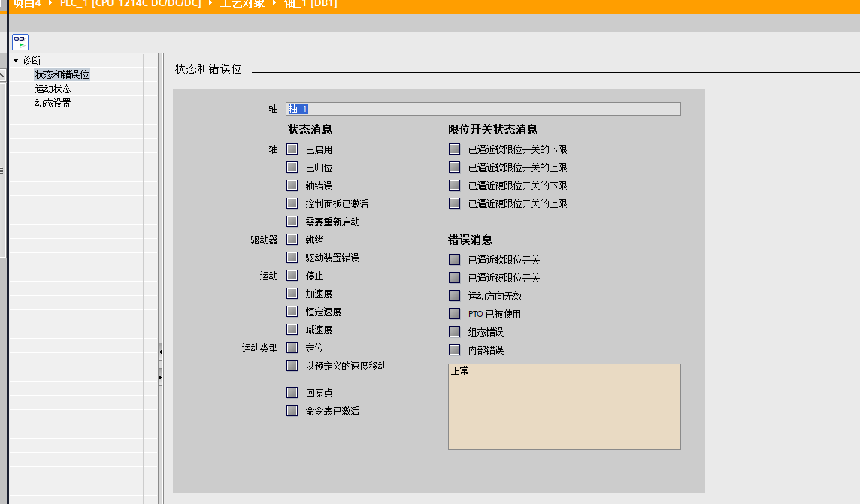Click the 回原点 status box
This screenshot has width=860, height=504.
tap(292, 392)
